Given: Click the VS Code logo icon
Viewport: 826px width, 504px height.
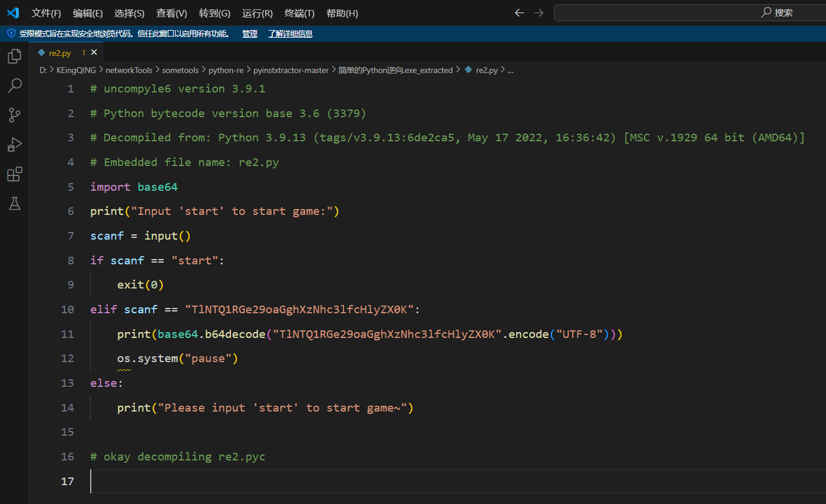Looking at the screenshot, I should (x=13, y=12).
